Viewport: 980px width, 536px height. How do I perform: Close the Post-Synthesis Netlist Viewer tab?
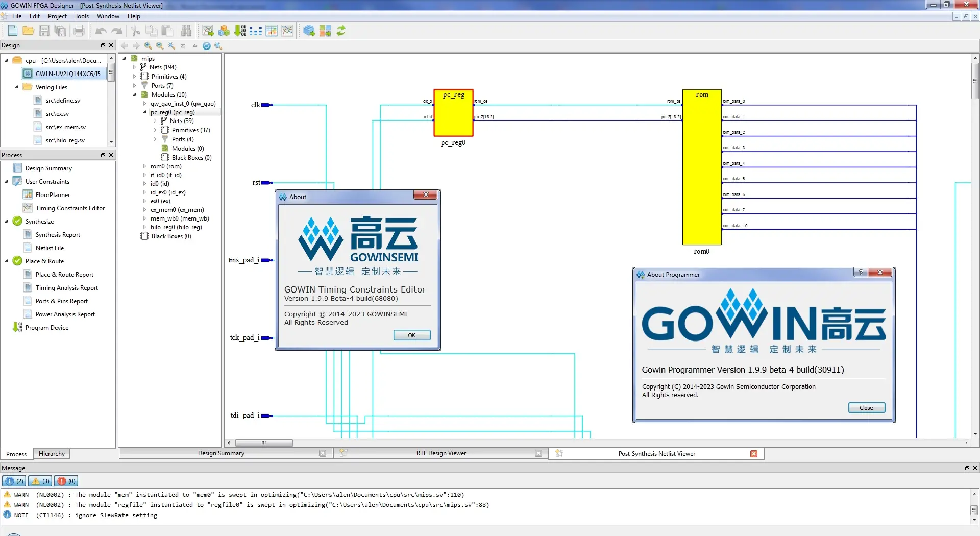(x=754, y=454)
